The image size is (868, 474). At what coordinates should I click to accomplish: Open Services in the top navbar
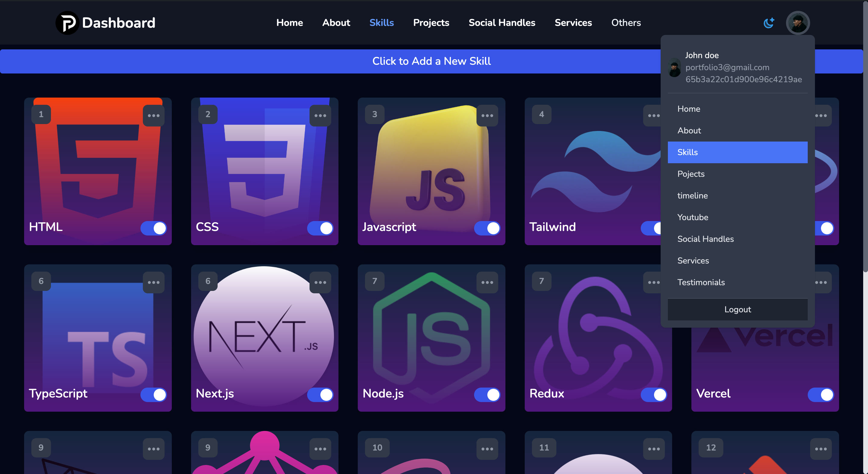tap(573, 23)
